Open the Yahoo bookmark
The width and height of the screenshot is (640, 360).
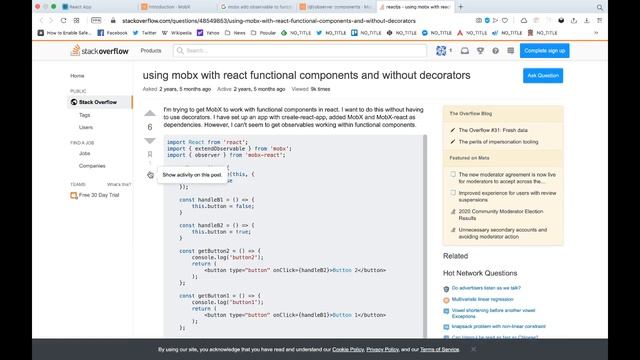point(208,33)
